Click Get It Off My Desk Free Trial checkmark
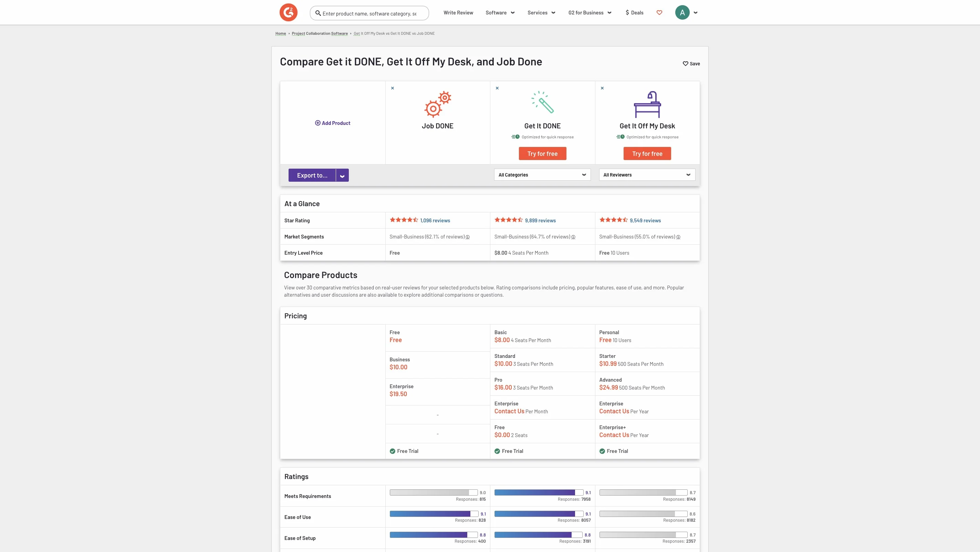 coord(602,451)
